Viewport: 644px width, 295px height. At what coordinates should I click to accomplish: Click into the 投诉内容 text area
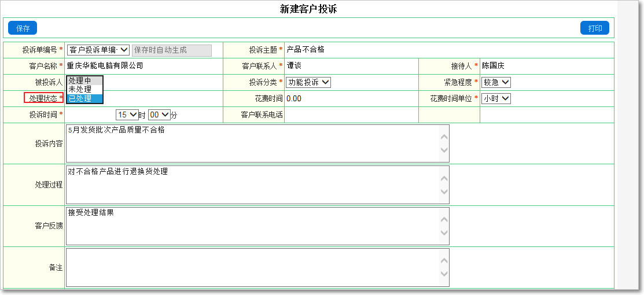(252, 143)
